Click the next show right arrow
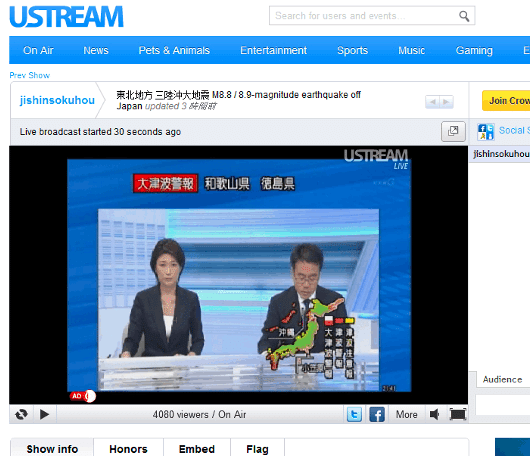This screenshot has height=456, width=530. click(447, 102)
